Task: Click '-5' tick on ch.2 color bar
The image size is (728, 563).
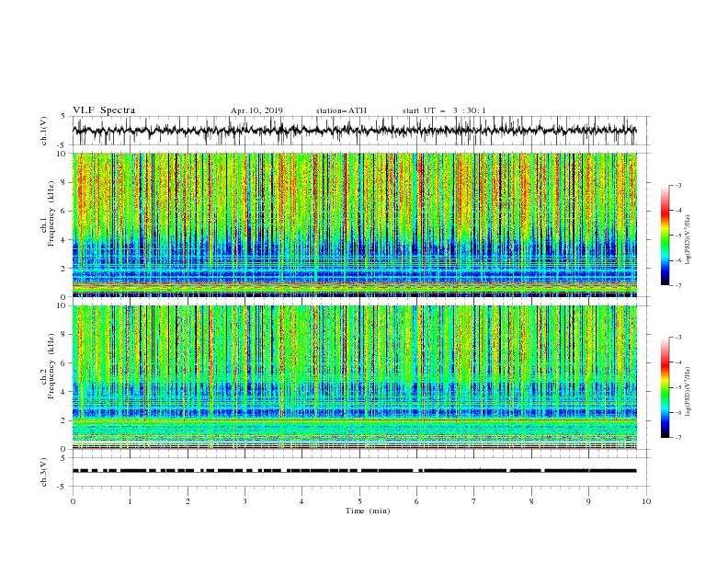Action: pyautogui.click(x=677, y=387)
